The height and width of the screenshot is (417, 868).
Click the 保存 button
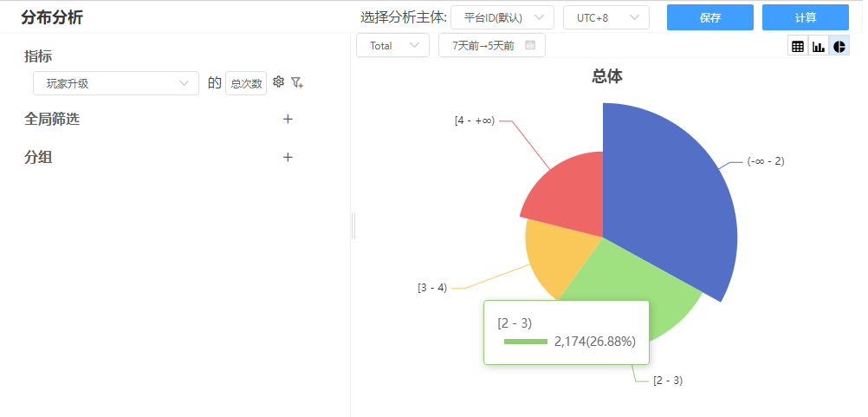pyautogui.click(x=710, y=17)
